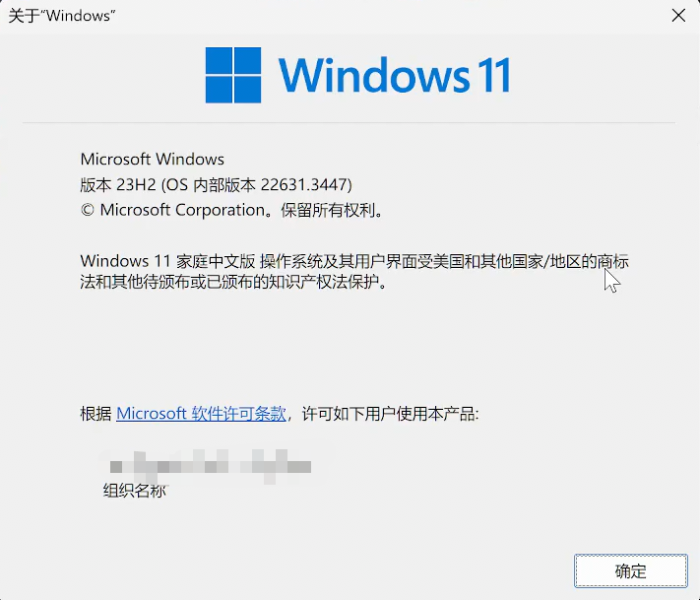Click the 版本 23H2 version text
The height and width of the screenshot is (600, 700).
[118, 184]
